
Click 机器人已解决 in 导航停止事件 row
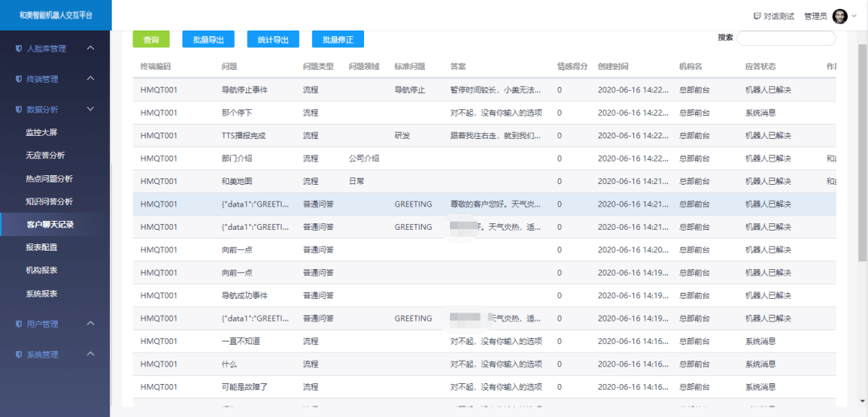click(768, 90)
